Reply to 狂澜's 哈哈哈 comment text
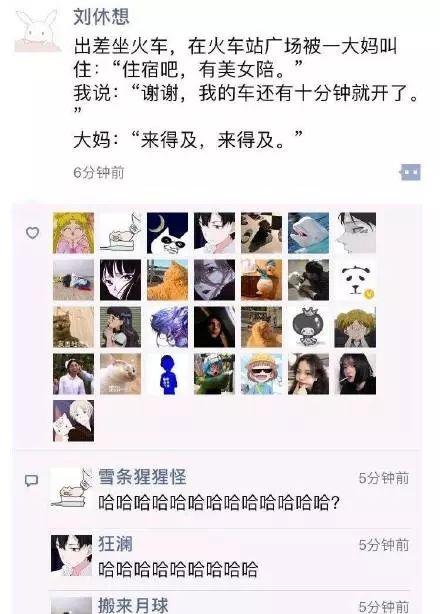Viewport: 440px width, 614px height. (x=178, y=569)
